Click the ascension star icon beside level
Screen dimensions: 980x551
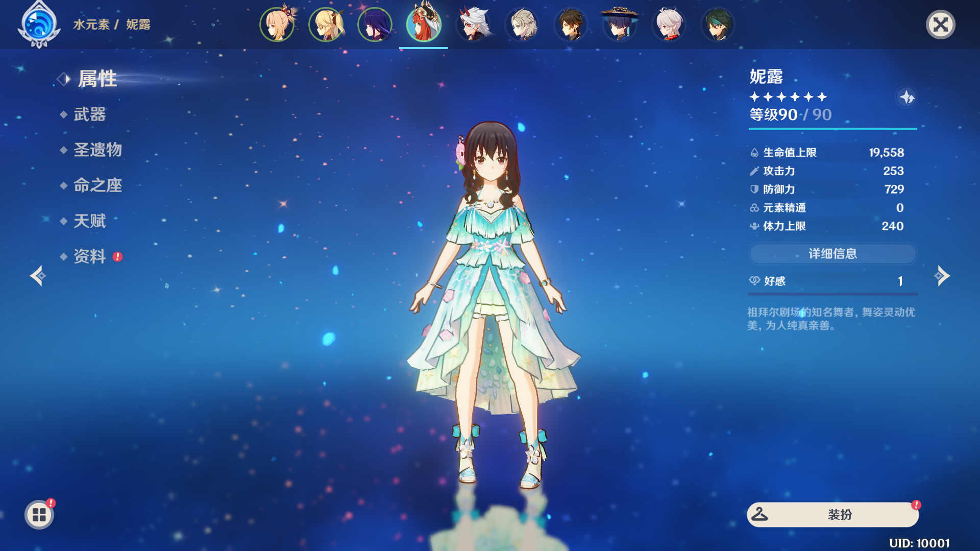(906, 97)
